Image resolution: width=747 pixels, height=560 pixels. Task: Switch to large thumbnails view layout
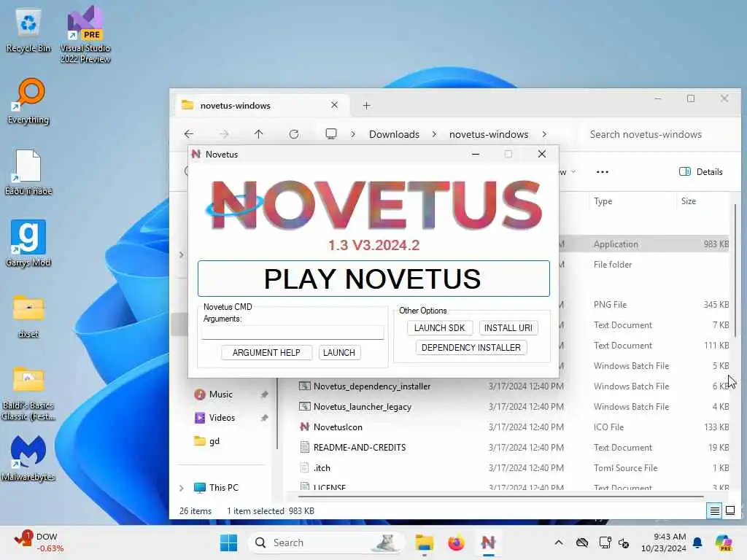coord(729,511)
